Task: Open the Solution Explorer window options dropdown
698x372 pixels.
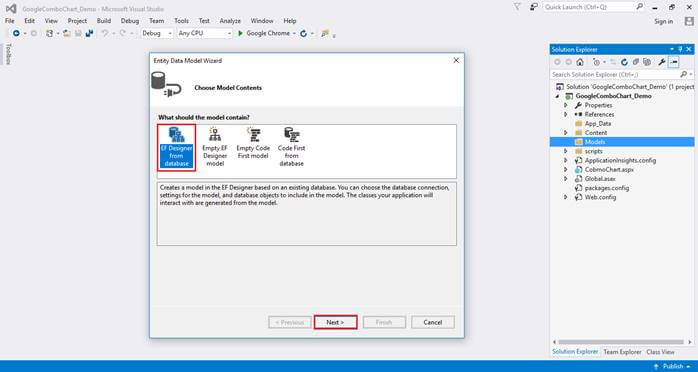Action: pyautogui.click(x=672, y=49)
